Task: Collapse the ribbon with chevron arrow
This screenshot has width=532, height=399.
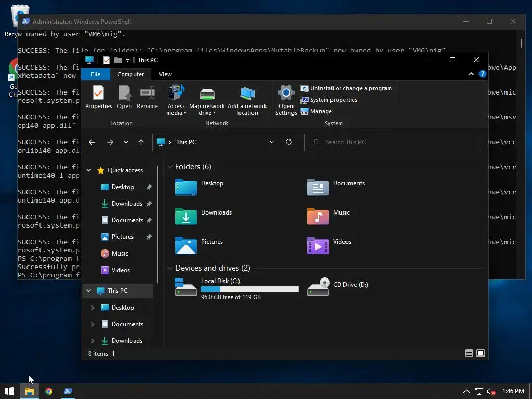Action: click(x=471, y=74)
